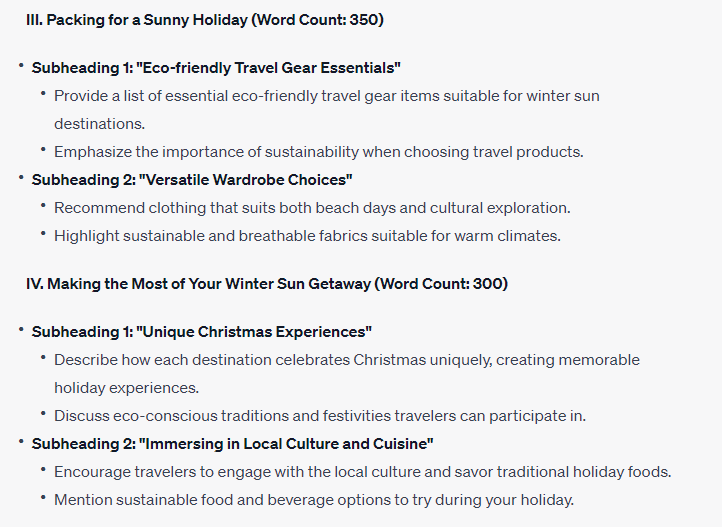This screenshot has width=722, height=527.
Task: Click the line encouraging travelers to engage with local culture
Action: (x=363, y=472)
